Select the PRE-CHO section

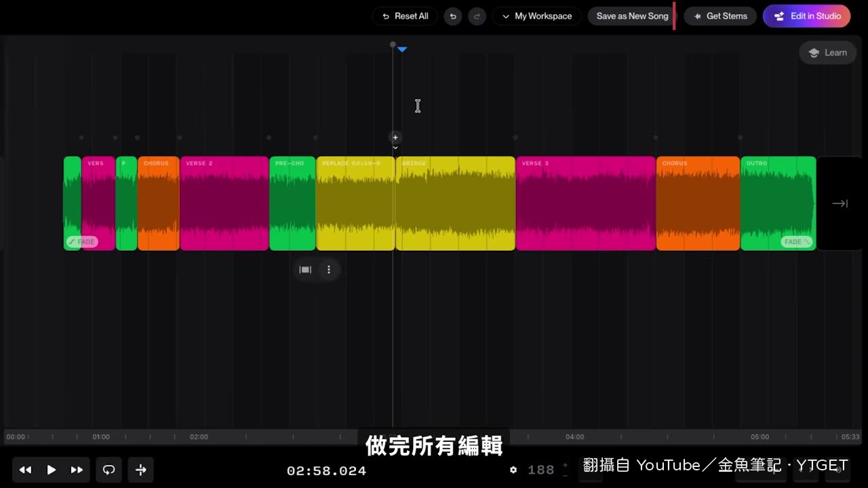point(293,203)
